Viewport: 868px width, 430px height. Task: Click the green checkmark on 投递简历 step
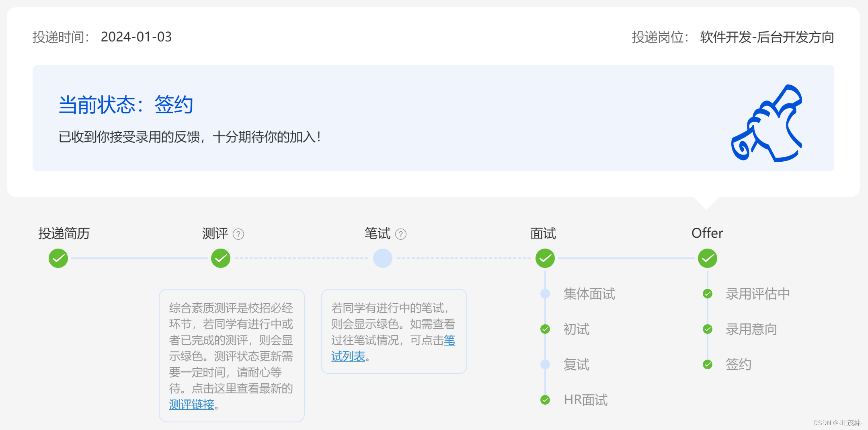(58, 258)
